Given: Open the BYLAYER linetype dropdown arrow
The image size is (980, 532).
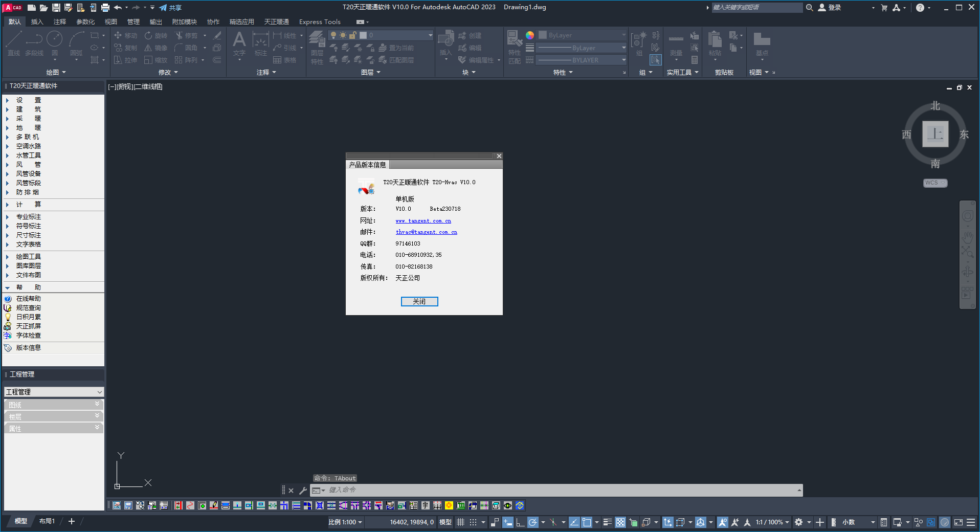Looking at the screenshot, I should (623, 60).
